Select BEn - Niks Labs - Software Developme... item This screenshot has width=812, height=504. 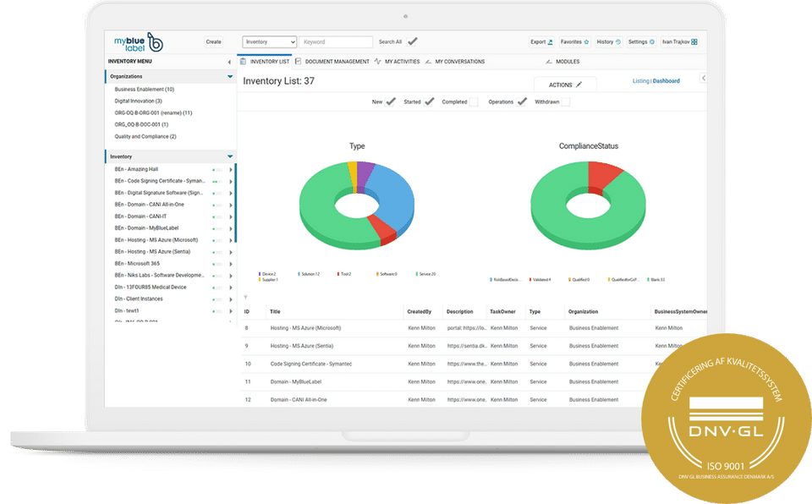coord(159,276)
